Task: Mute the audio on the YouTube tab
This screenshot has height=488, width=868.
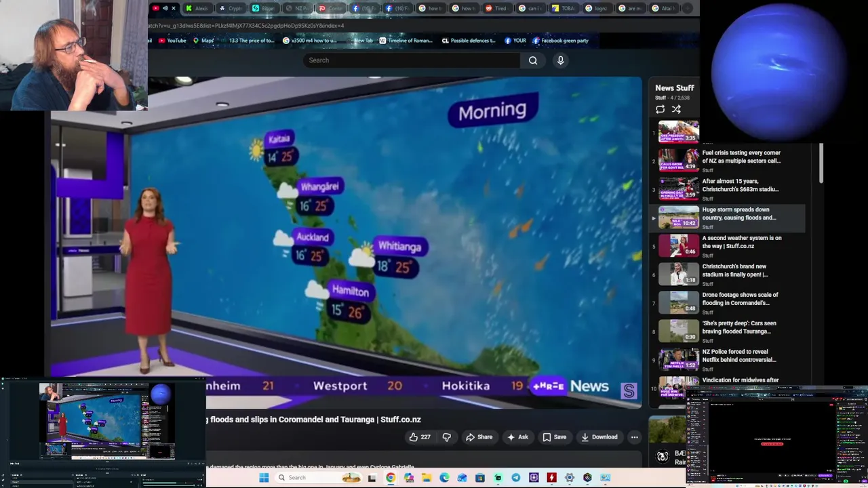Action: tap(165, 8)
